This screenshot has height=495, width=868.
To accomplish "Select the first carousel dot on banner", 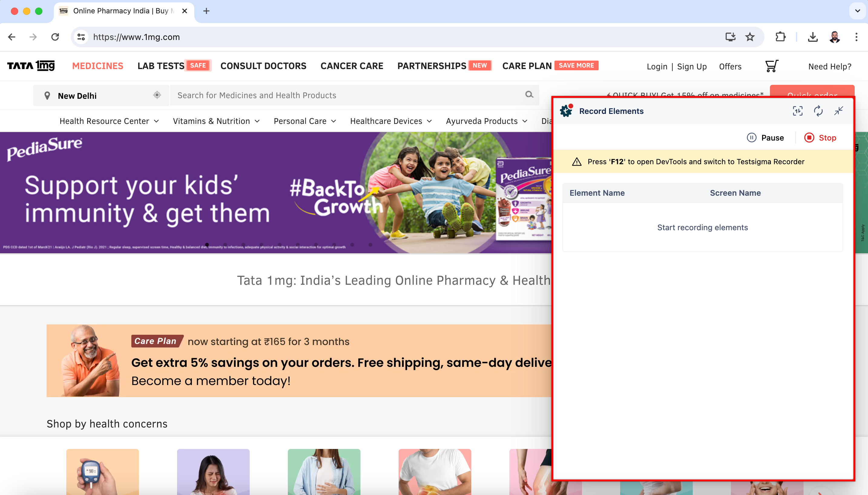I will [x=207, y=244].
